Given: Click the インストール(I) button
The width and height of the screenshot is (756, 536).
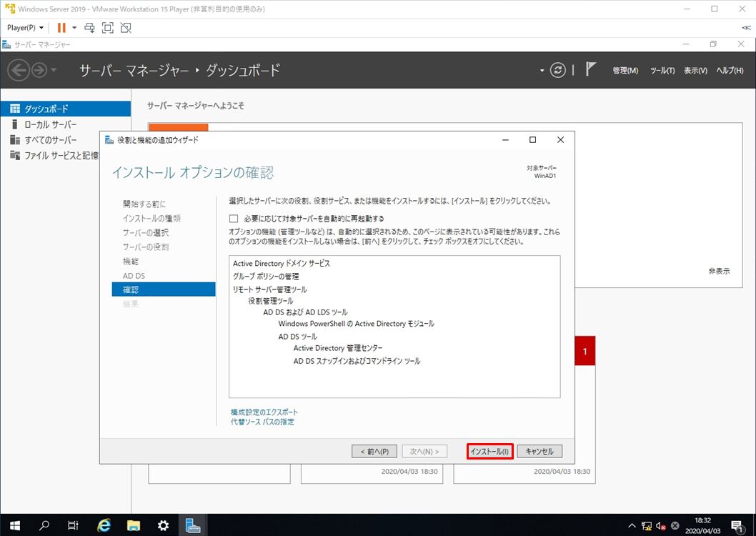Looking at the screenshot, I should [489, 451].
